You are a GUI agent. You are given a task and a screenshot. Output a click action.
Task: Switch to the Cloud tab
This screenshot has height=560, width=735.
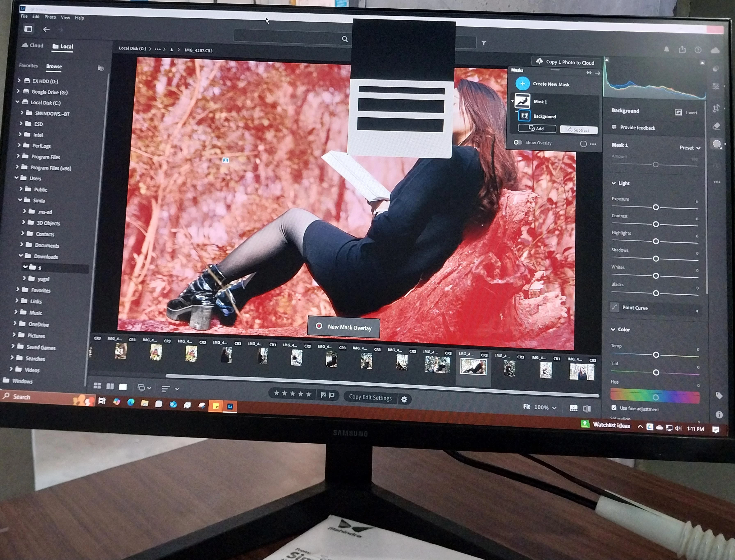coord(33,46)
